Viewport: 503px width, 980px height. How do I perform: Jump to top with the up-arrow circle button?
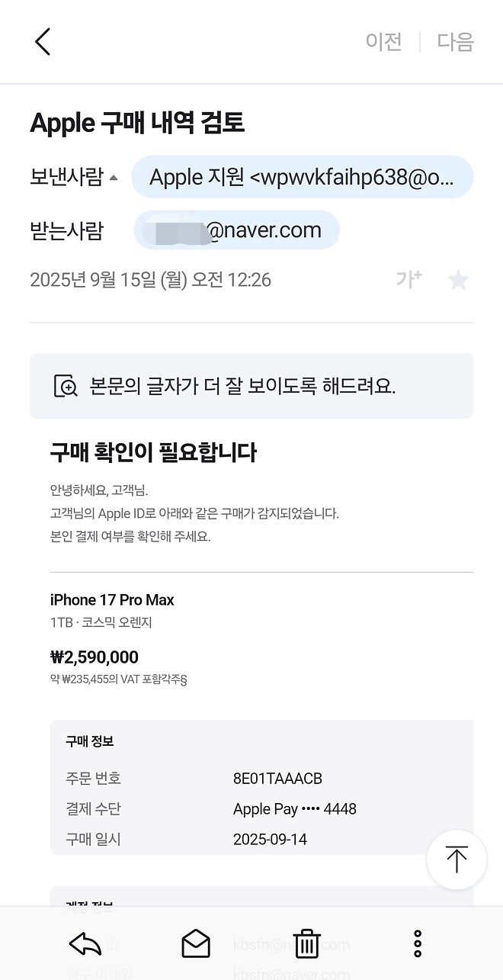tap(457, 859)
